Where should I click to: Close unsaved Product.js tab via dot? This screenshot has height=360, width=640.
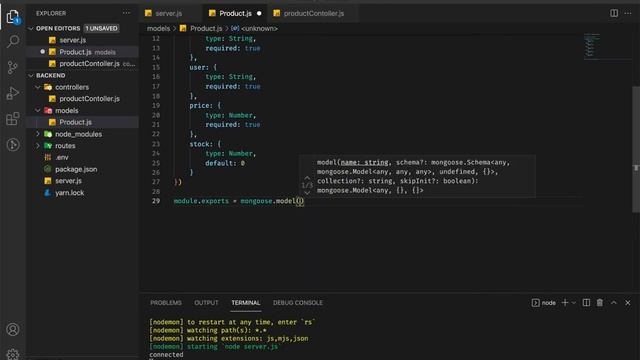coord(259,13)
